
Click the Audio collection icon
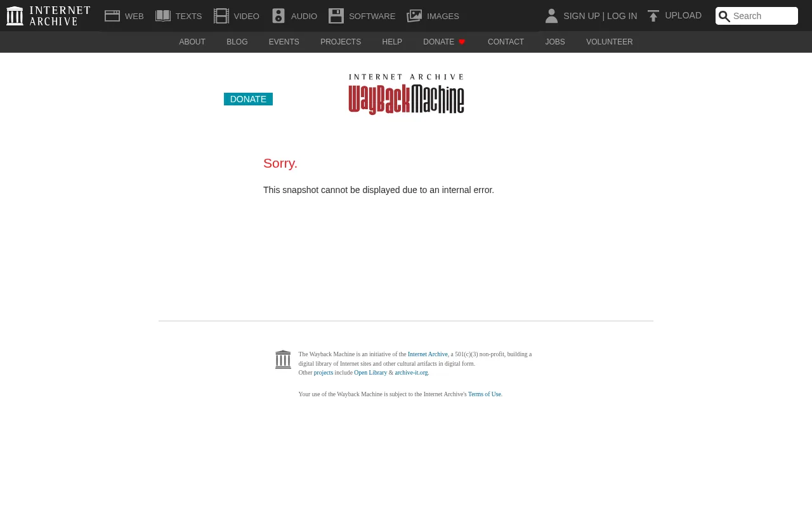tap(278, 16)
